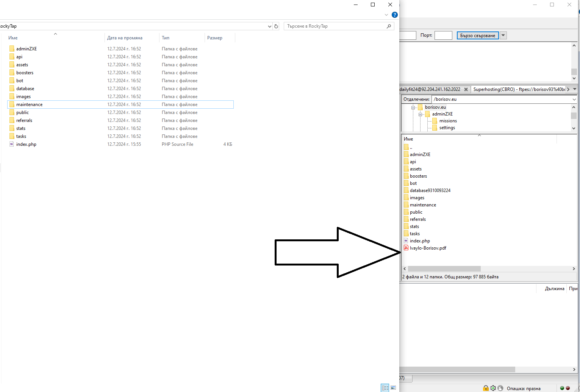Switch Explorer to large thumbnails view
Image resolution: width=580 pixels, height=392 pixels.
coord(393,388)
